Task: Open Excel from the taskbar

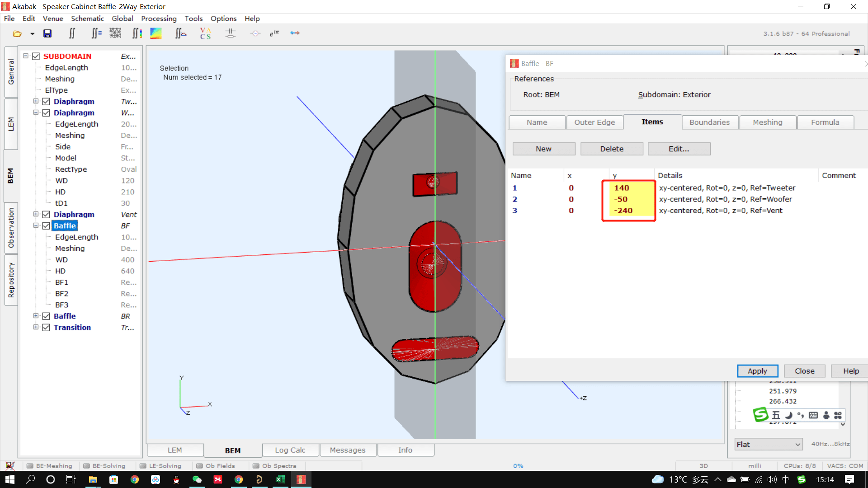Action: tap(280, 479)
